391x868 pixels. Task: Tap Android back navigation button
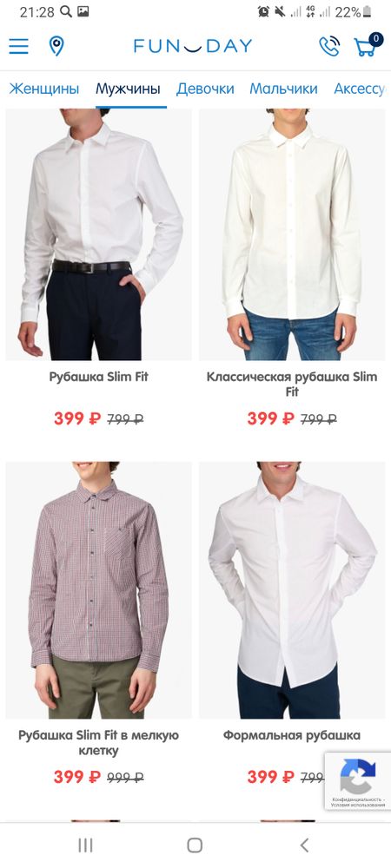tap(304, 845)
